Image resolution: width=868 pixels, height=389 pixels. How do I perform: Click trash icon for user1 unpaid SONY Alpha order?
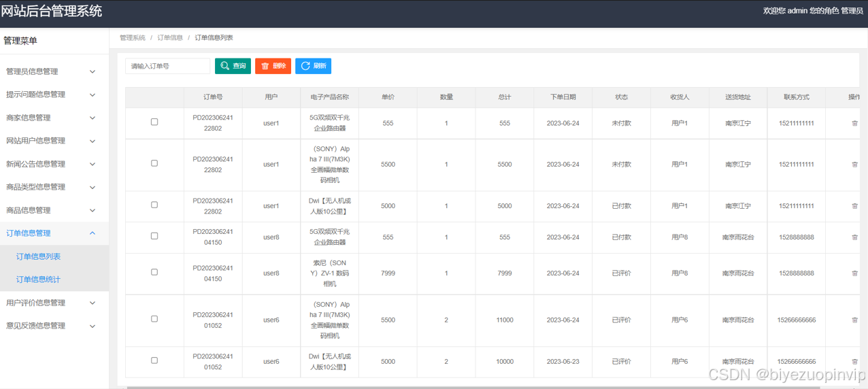[x=855, y=165]
